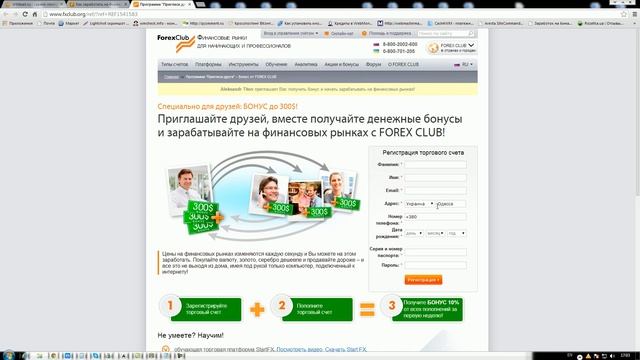Click the passport series and number field
640x360 pixels.
[x=435, y=252]
